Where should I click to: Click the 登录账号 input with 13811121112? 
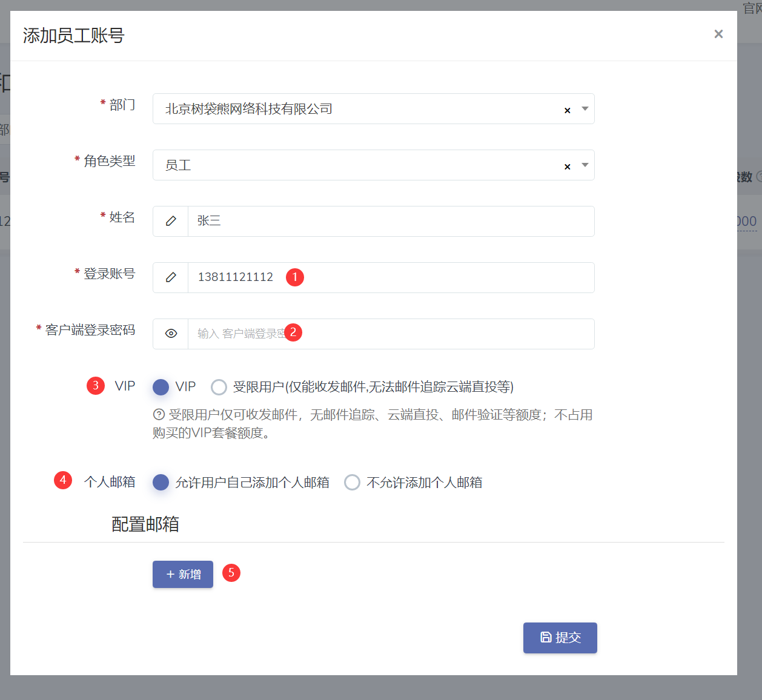tap(391, 277)
